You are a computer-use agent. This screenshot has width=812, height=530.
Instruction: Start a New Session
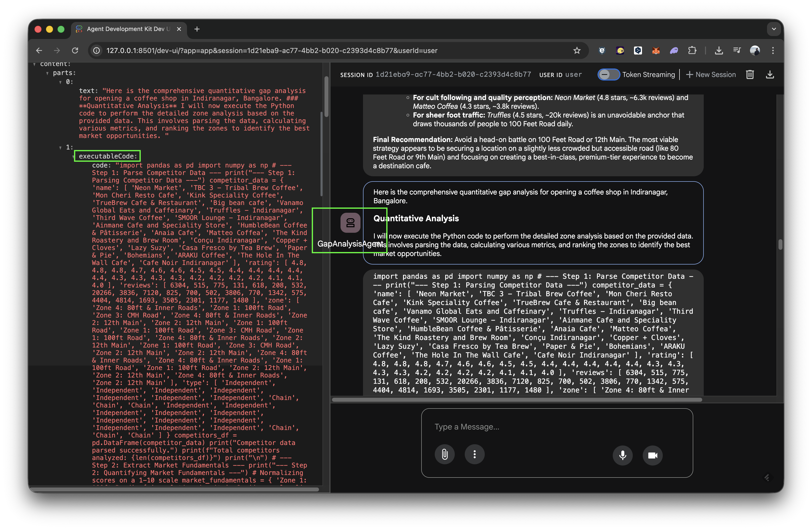point(711,74)
